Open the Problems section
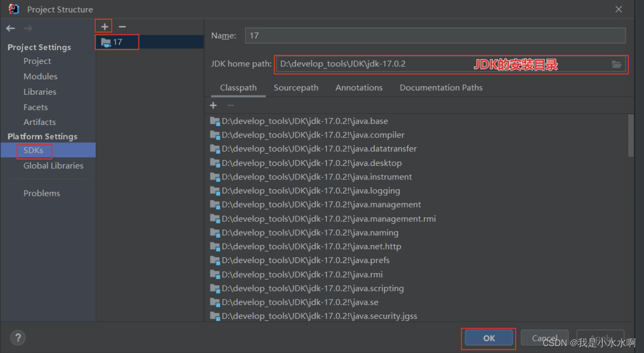 [42, 193]
